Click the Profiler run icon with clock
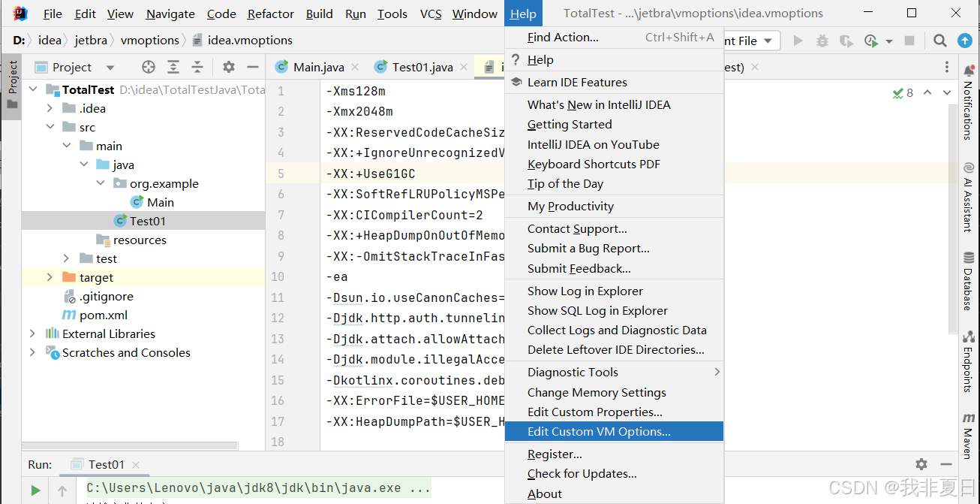980x504 pixels. point(870,41)
